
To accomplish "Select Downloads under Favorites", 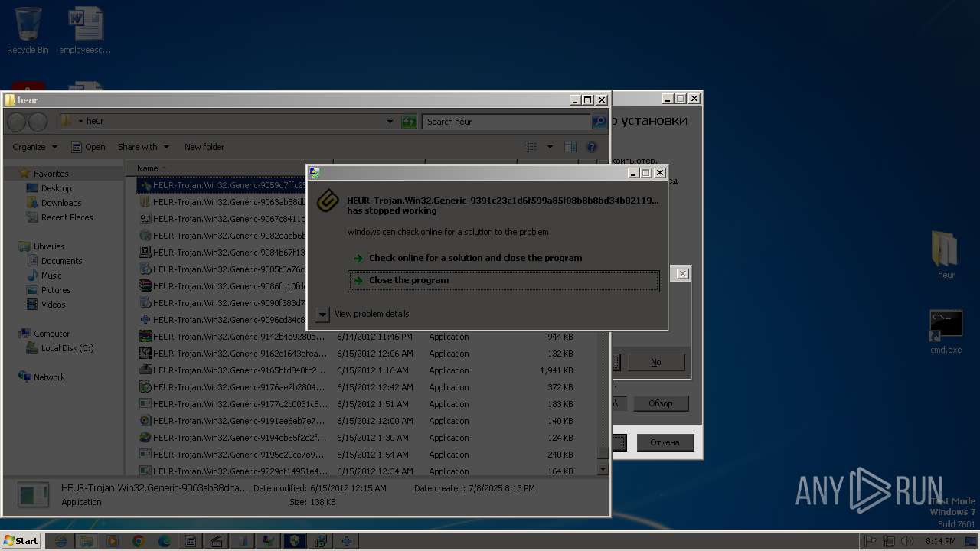I will pos(61,203).
